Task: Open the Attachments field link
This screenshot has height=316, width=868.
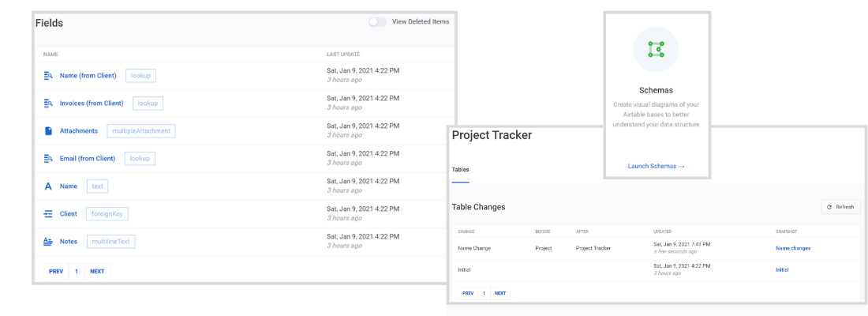Action: (x=79, y=131)
